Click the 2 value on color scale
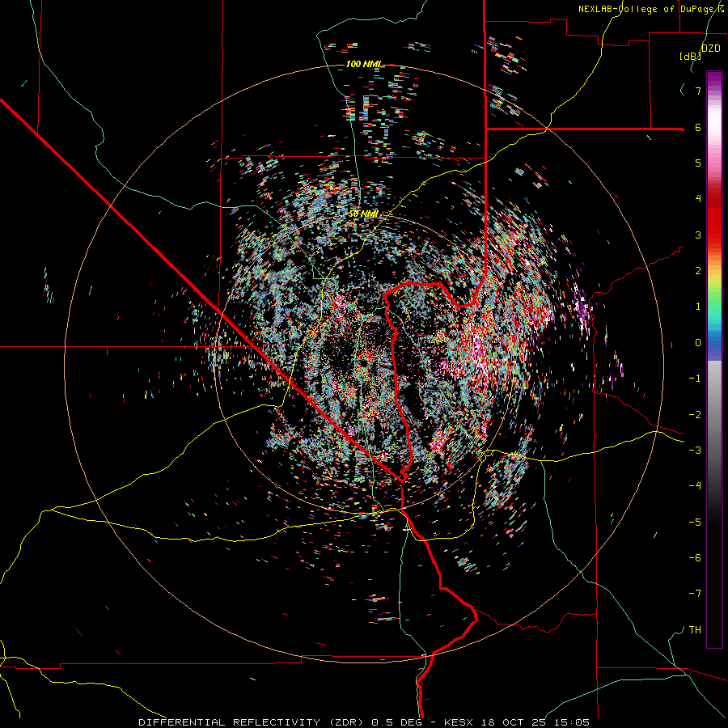The height and width of the screenshot is (728, 728). (x=698, y=271)
